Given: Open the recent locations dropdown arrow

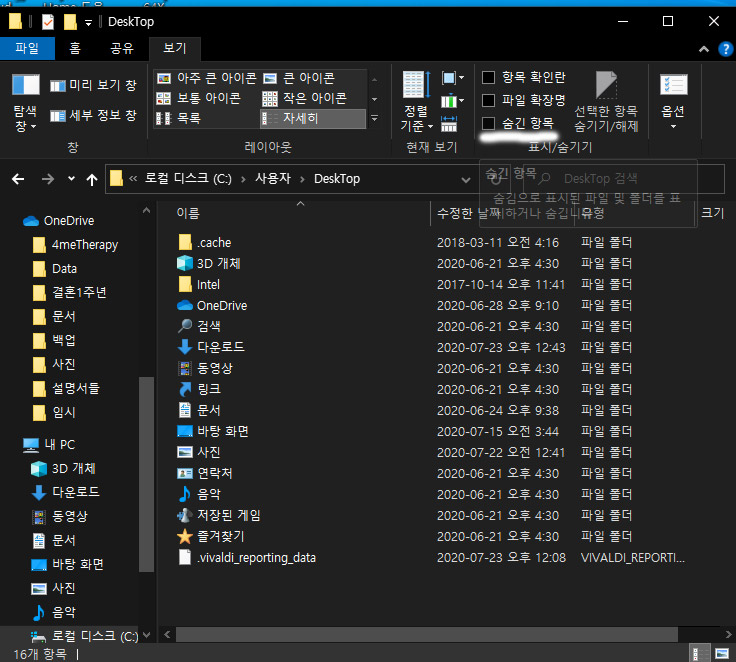Looking at the screenshot, I should tap(70, 179).
